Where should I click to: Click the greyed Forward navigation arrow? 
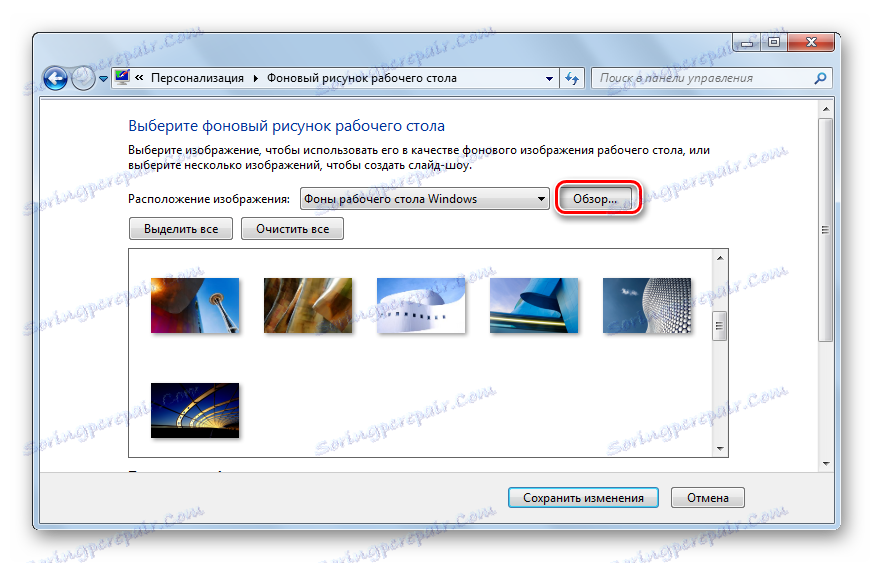coord(83,78)
